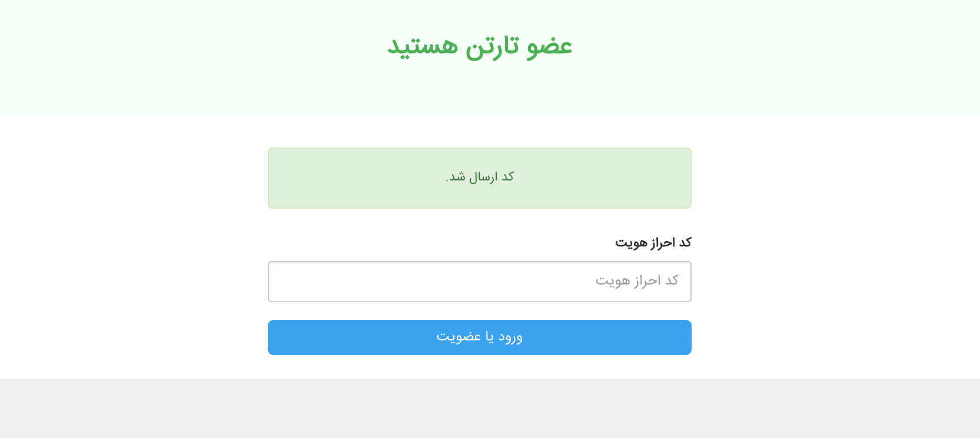Click the verification code input field
Screen dimensions: 980x438
479,282
